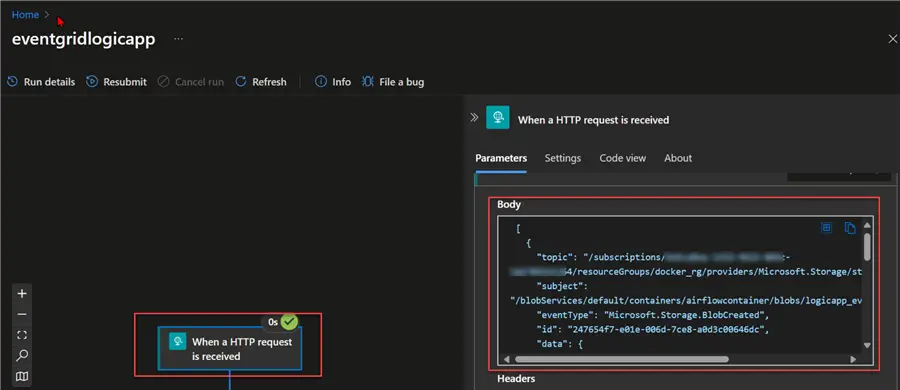Click the HTTP request icon on the canvas node
The image size is (900, 390).
point(177,341)
